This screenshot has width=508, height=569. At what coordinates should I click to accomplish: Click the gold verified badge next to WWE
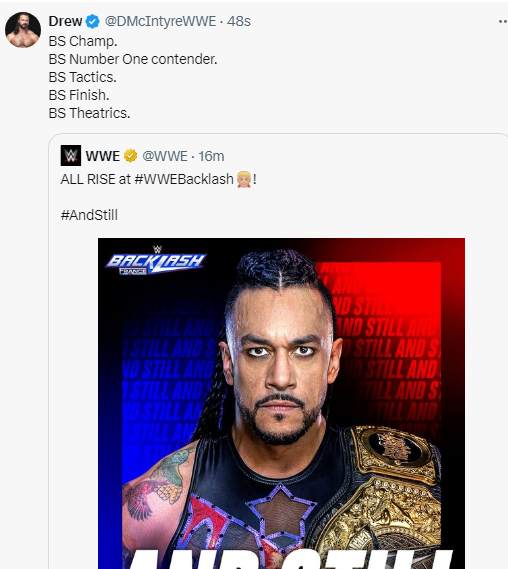(x=130, y=156)
